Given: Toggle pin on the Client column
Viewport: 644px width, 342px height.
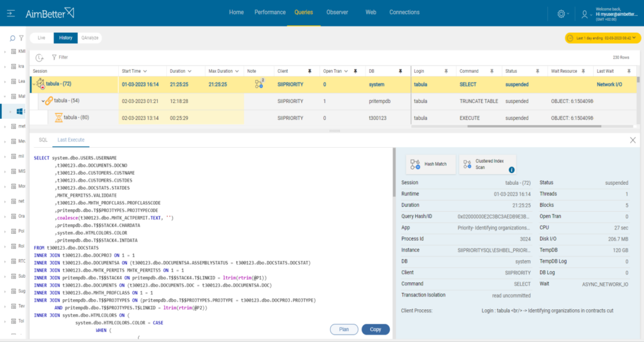Looking at the screenshot, I should click(x=309, y=72).
